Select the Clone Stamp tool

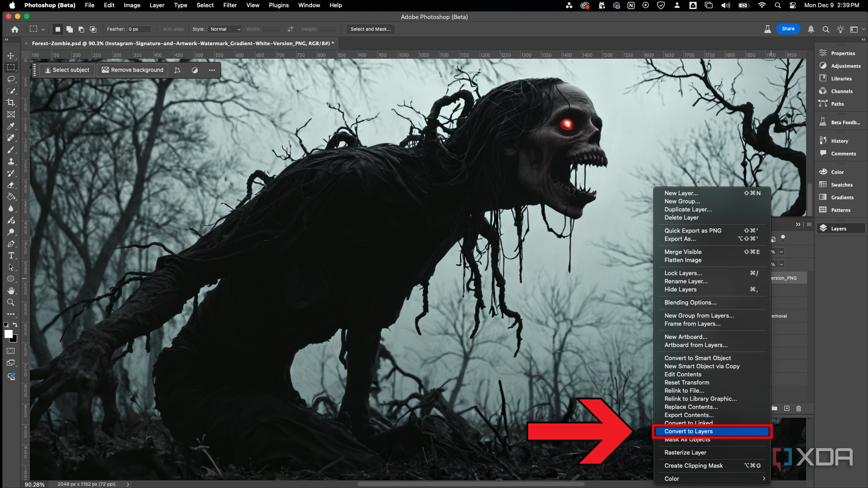click(11, 161)
